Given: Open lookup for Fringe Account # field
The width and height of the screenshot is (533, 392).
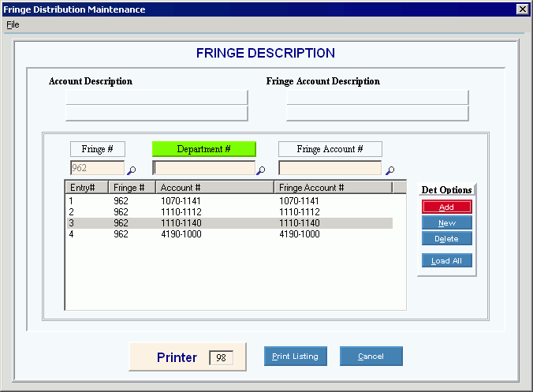Looking at the screenshot, I should pos(389,170).
